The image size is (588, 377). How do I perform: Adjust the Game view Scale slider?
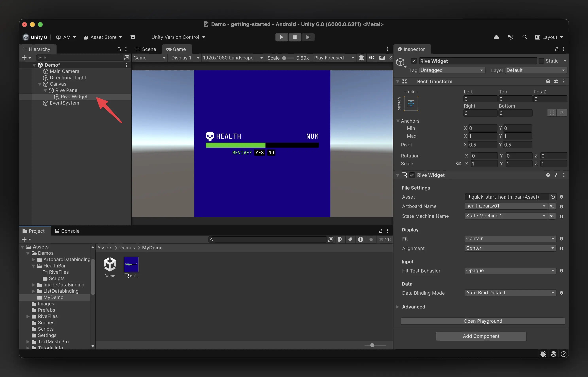(x=288, y=58)
